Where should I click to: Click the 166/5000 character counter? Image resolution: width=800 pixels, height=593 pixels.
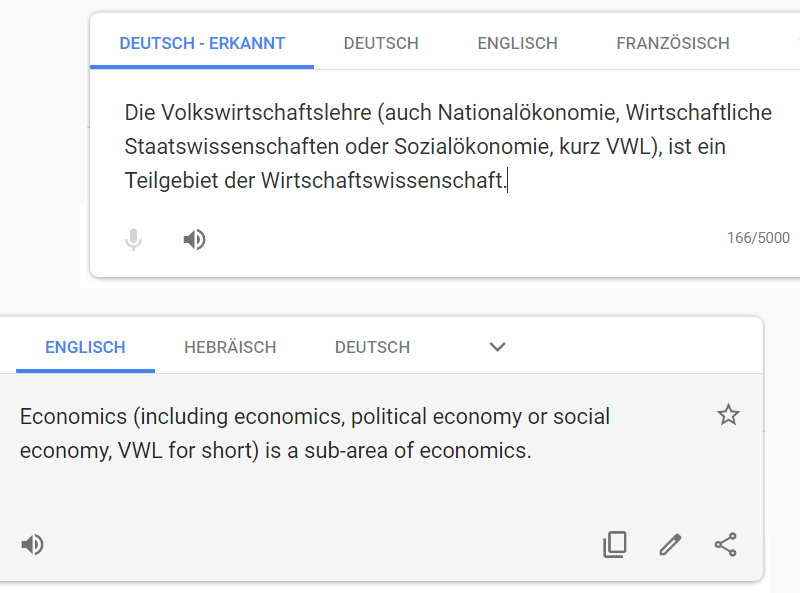click(x=758, y=238)
